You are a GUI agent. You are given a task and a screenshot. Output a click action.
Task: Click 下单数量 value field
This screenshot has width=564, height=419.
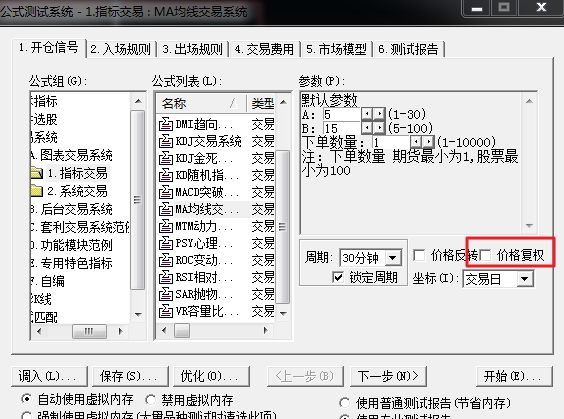391,142
